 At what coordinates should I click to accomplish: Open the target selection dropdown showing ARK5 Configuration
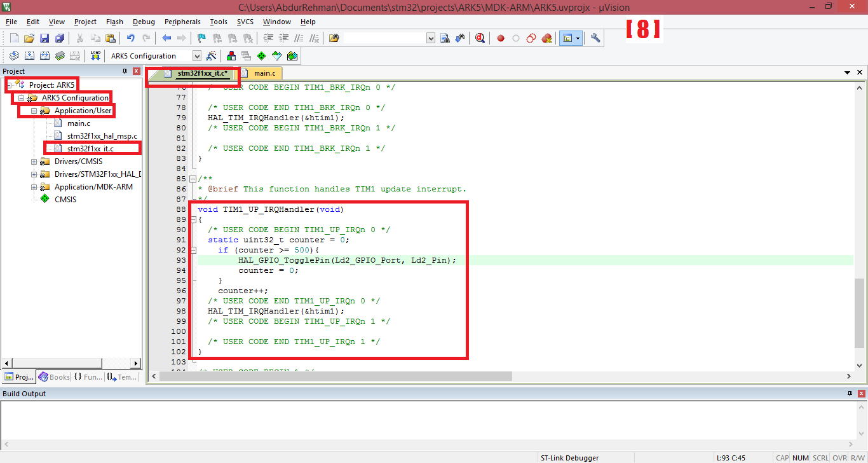[196, 55]
